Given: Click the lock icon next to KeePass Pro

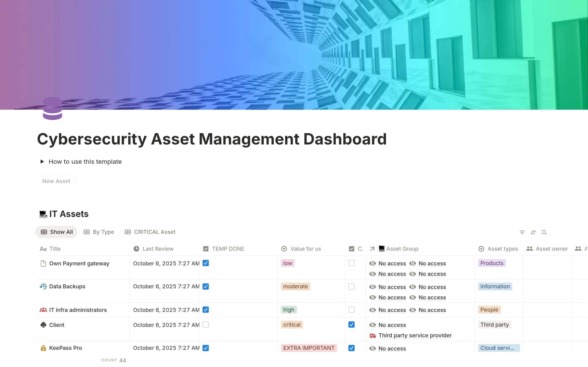Looking at the screenshot, I should pos(43,348).
